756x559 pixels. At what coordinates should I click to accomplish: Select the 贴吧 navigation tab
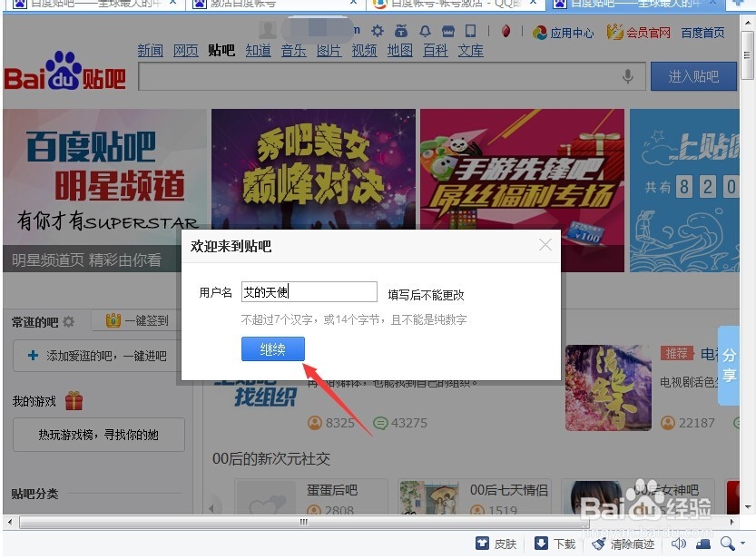pos(221,51)
